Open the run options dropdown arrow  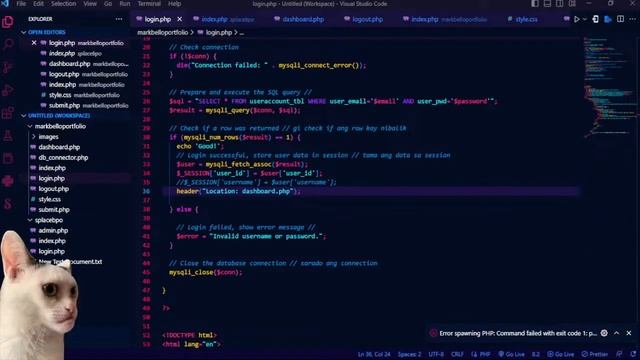[584, 19]
